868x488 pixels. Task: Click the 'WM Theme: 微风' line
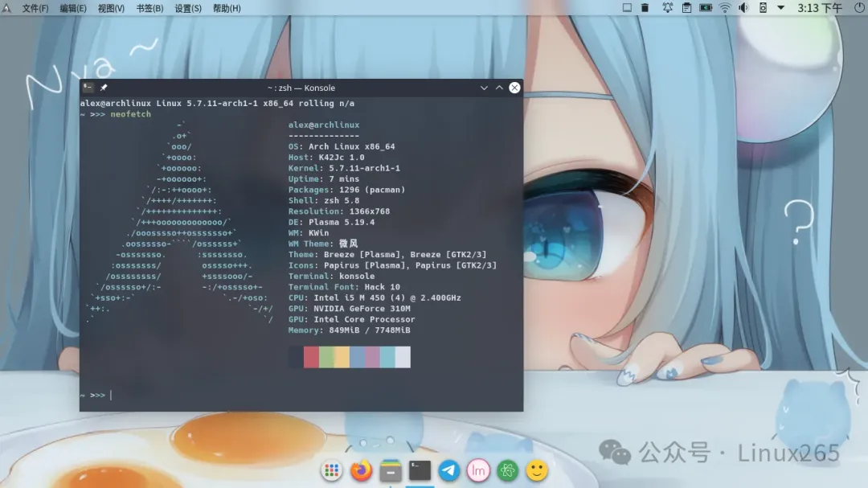pos(323,244)
